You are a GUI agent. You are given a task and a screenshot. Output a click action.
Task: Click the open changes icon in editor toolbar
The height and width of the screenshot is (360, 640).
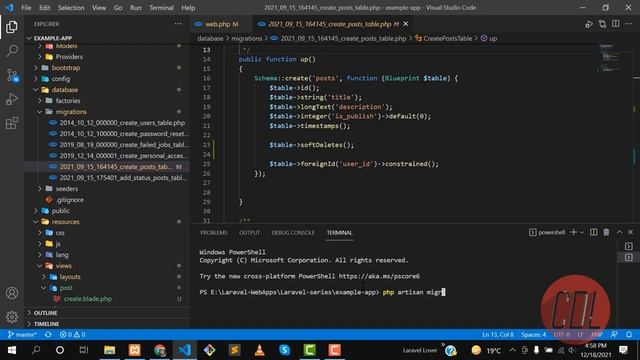[x=602, y=24]
